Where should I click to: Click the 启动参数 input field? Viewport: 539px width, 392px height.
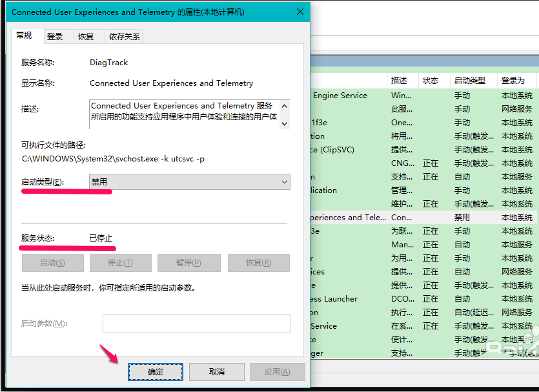[196, 324]
